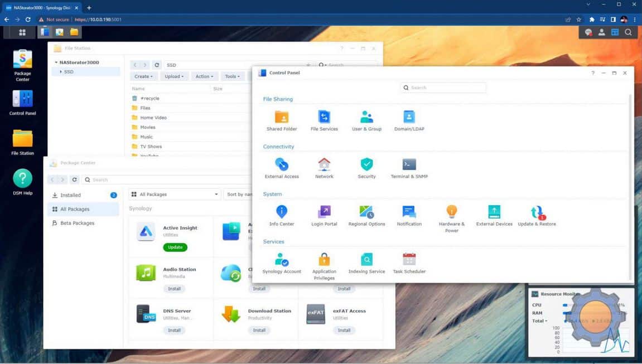The width and height of the screenshot is (642, 364).
Task: Open Info Center
Action: 282,216
